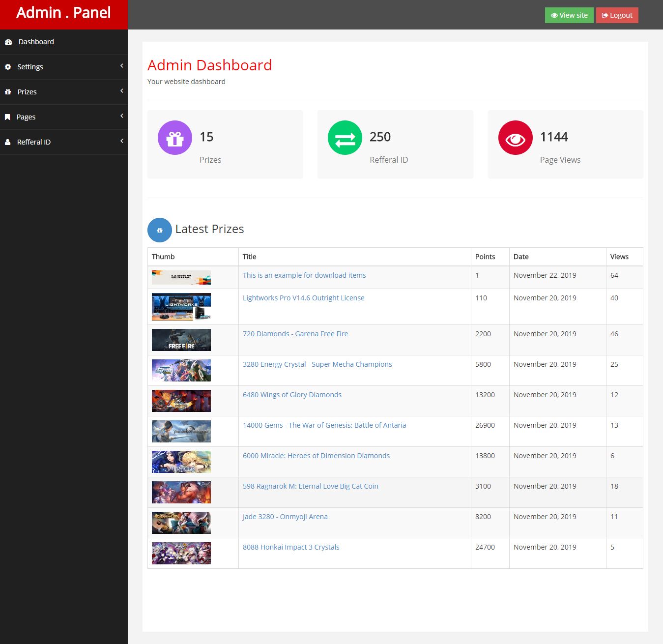Screen dimensions: 663x644
Task: Open the 720 Diamonds - Garena Free Fire link
Action: 295,334
